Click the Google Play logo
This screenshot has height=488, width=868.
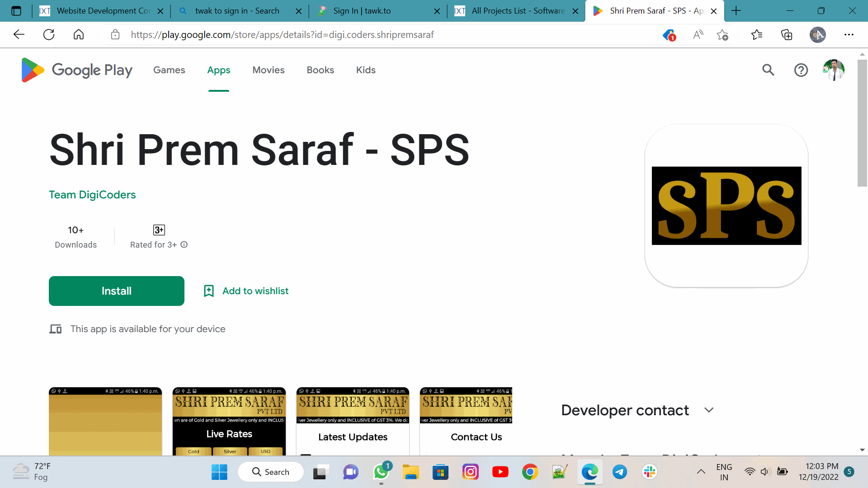tap(77, 70)
